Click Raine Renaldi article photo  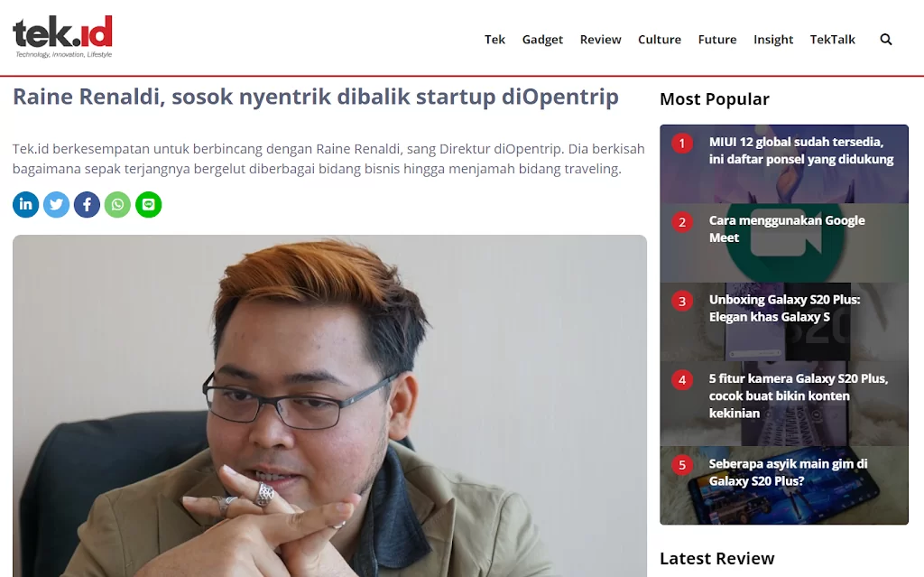coord(329,406)
